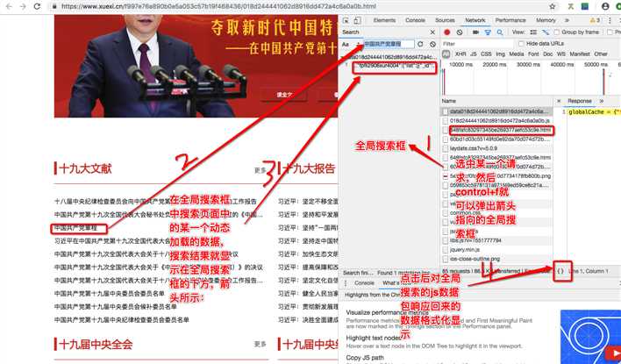
Task: Open the 中国共产党章程 link
Action: pos(79,228)
